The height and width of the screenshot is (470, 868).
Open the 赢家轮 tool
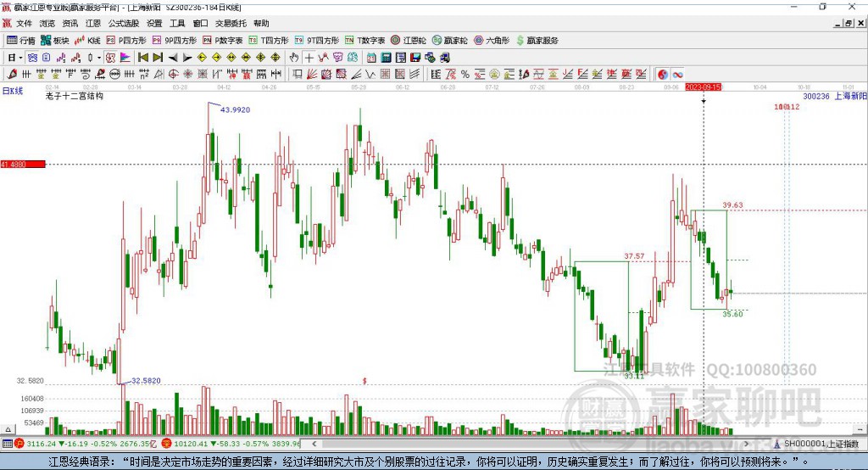click(x=450, y=41)
